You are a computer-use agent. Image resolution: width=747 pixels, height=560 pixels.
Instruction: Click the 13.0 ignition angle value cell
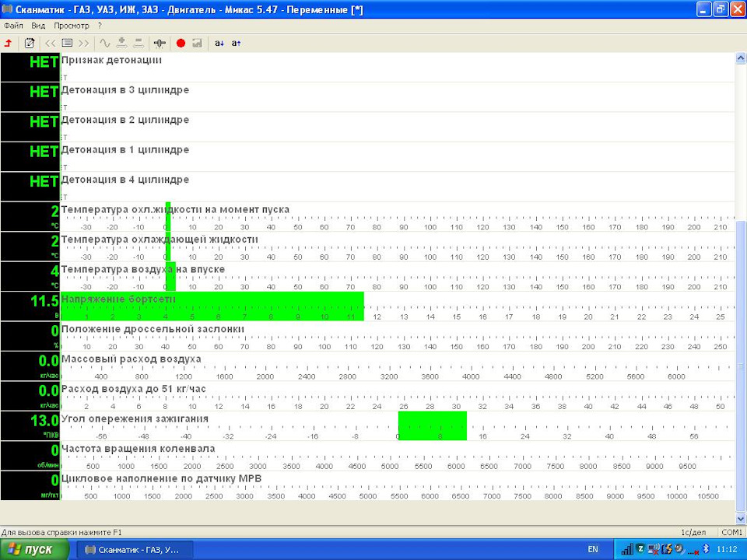pyautogui.click(x=30, y=425)
